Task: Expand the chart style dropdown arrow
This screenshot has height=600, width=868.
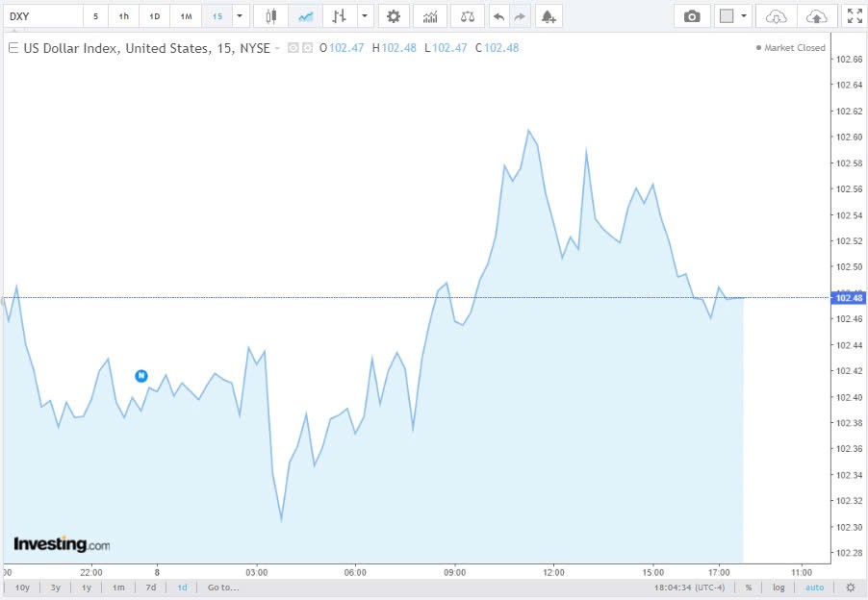Action: click(x=363, y=15)
